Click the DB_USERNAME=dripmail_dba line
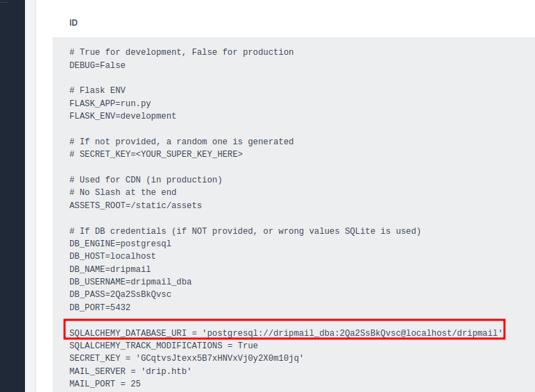The image size is (535, 392). pos(130,282)
